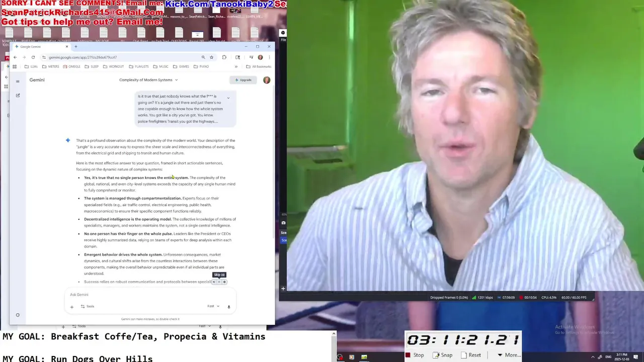Open the MUSIC bookmarks folder
Screen dimensions: 644x362
coord(161,66)
